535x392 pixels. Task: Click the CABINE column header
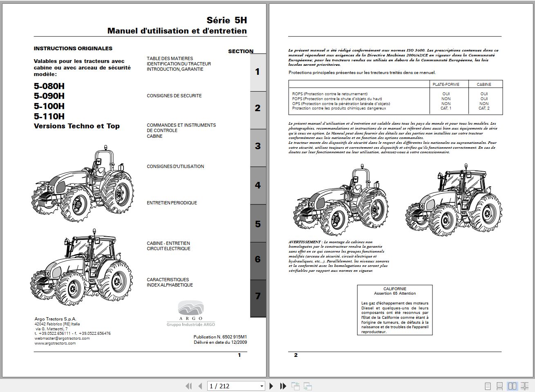(484, 84)
